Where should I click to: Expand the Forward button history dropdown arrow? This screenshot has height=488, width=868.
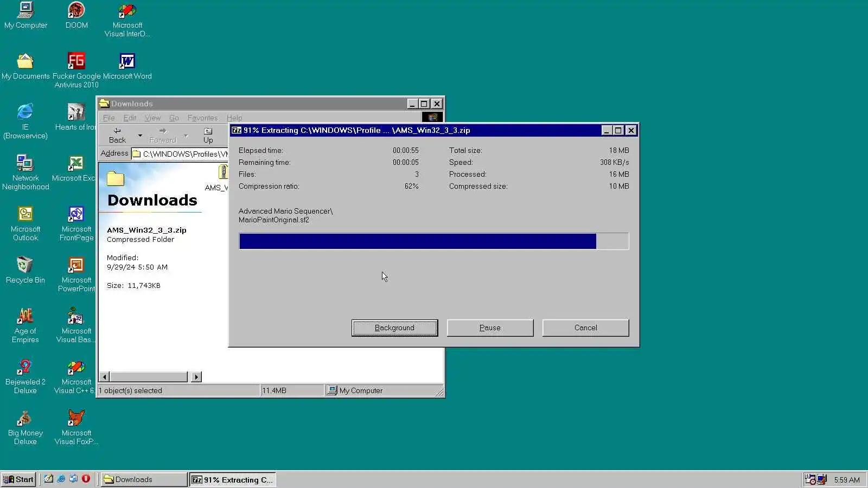point(186,135)
